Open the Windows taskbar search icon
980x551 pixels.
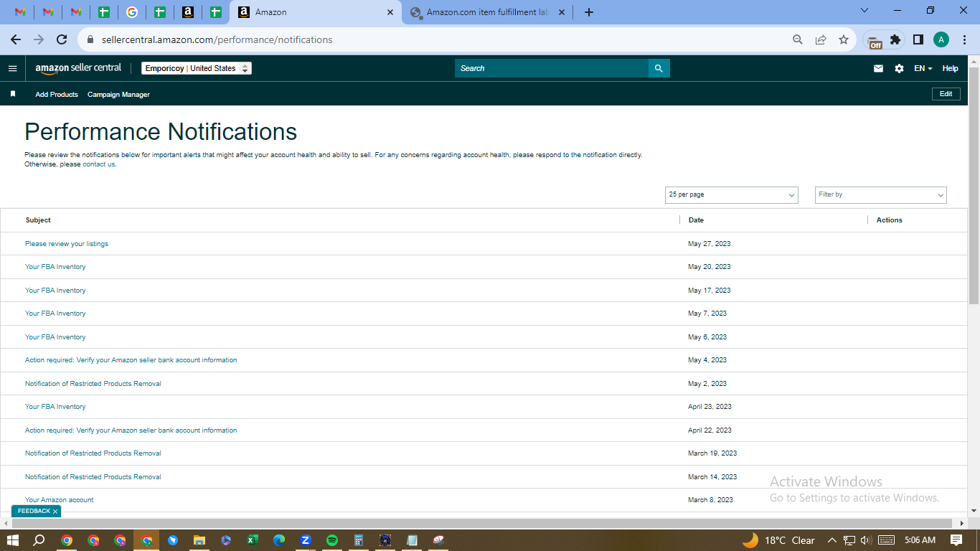tap(39, 540)
